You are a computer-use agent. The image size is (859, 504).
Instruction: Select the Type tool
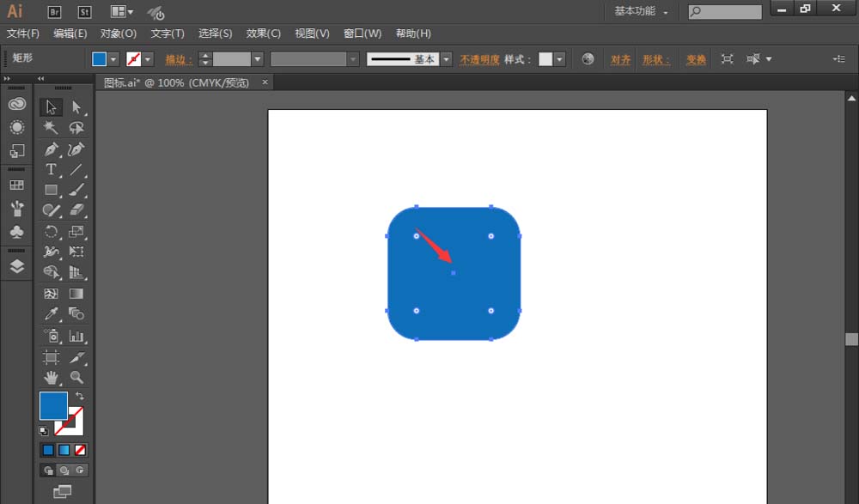point(51,169)
